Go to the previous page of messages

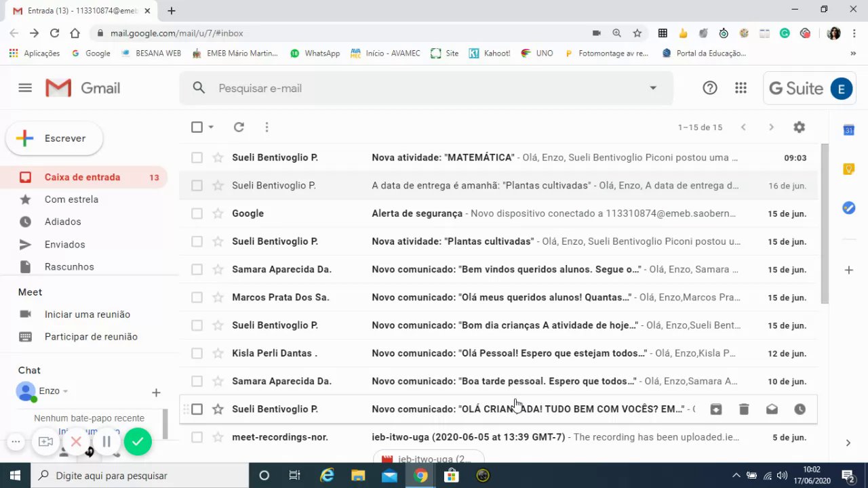coord(743,127)
